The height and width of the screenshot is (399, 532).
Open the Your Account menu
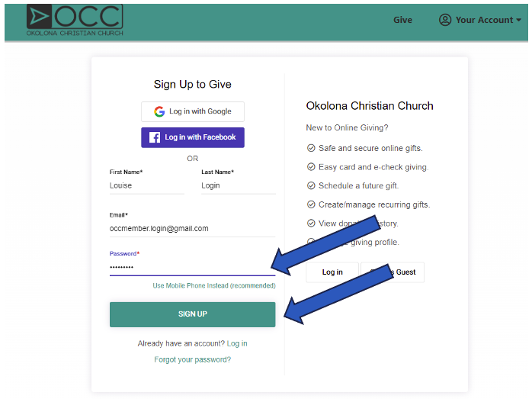479,20
